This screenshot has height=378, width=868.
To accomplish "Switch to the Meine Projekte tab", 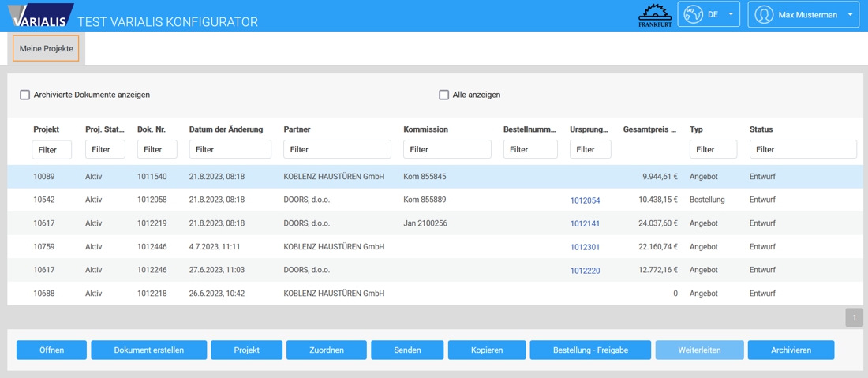I will coord(46,48).
